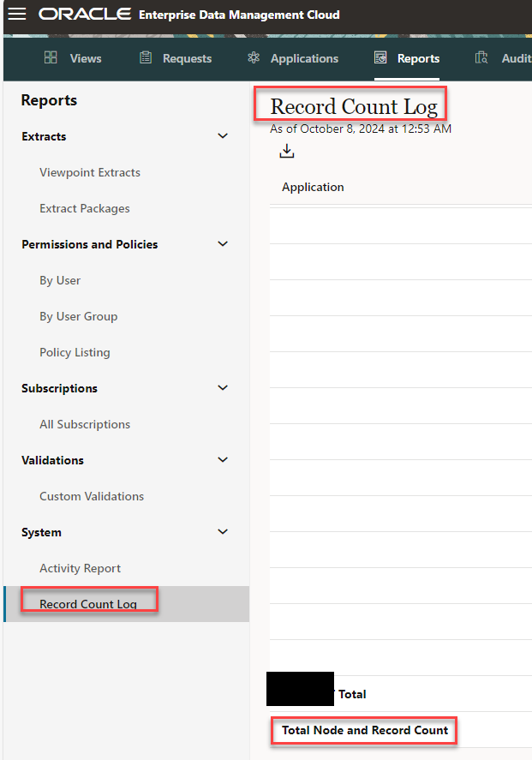Screen dimensions: 532x760
Task: Collapse the Validations section
Action: [222, 459]
